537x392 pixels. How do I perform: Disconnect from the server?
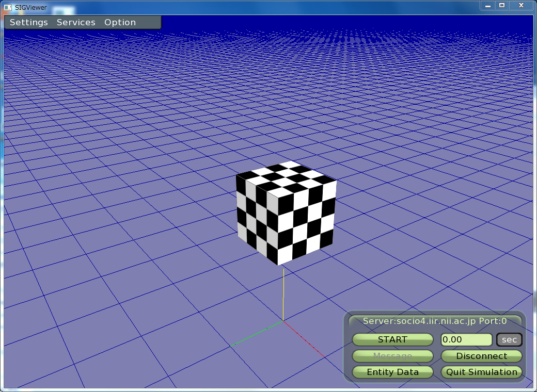coord(481,356)
